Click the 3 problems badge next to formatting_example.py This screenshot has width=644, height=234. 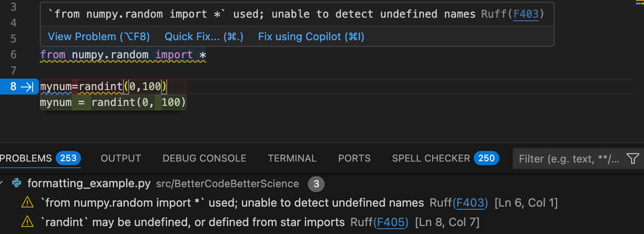[x=316, y=184]
